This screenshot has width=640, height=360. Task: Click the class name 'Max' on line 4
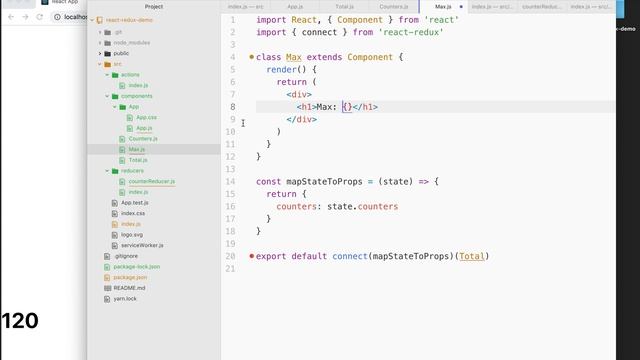pos(293,57)
